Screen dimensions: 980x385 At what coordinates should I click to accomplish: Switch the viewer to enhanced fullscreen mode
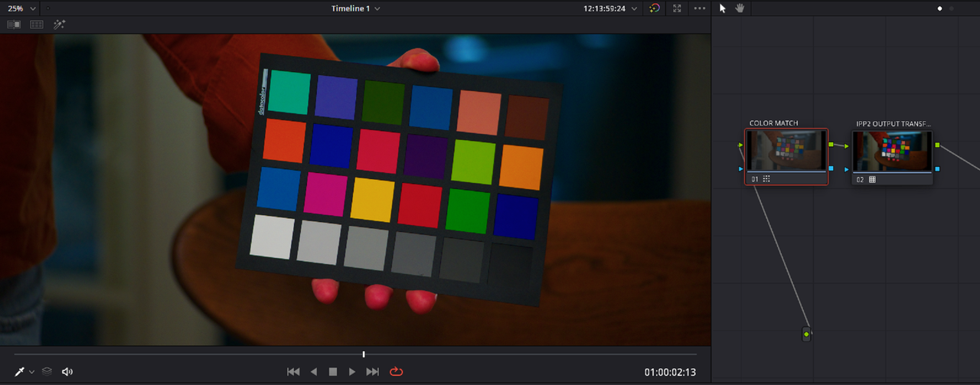[x=677, y=8]
